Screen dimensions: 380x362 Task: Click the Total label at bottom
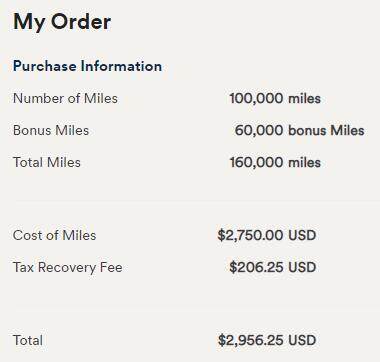click(28, 340)
